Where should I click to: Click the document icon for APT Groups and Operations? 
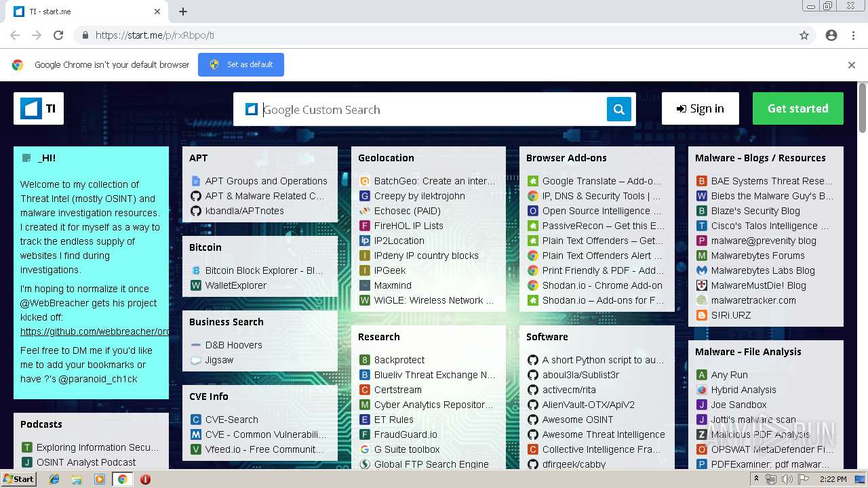point(195,181)
